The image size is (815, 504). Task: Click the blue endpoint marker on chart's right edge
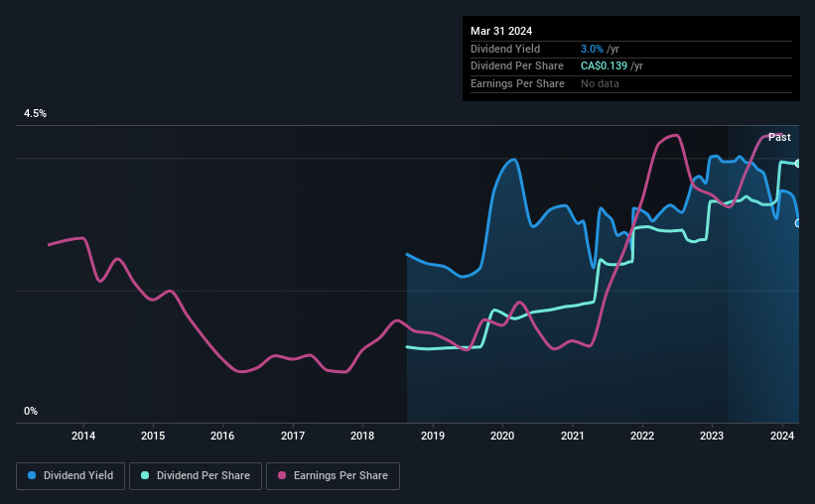tap(798, 223)
